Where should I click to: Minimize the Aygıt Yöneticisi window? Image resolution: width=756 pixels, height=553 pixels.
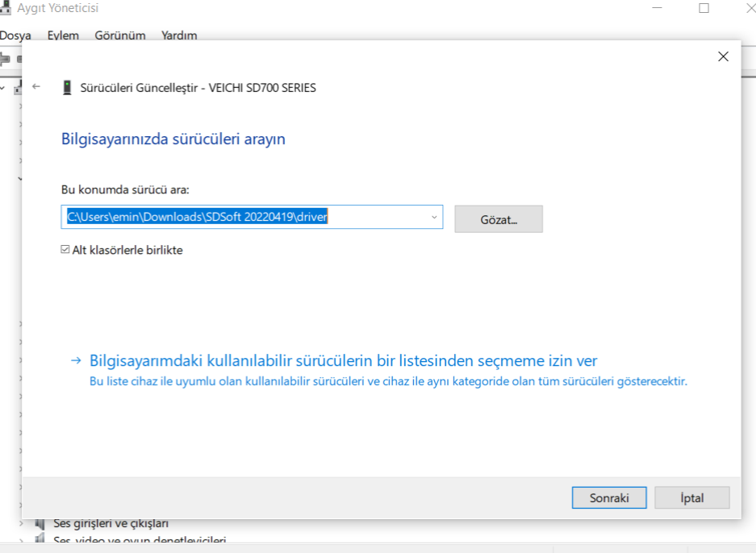659,8
